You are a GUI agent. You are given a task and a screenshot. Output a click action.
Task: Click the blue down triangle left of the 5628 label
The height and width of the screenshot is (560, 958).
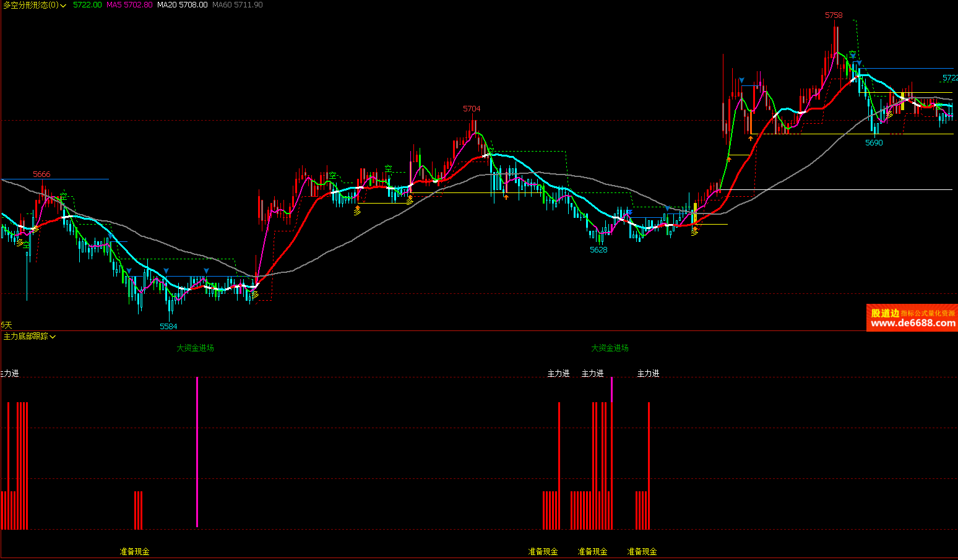pos(629,213)
